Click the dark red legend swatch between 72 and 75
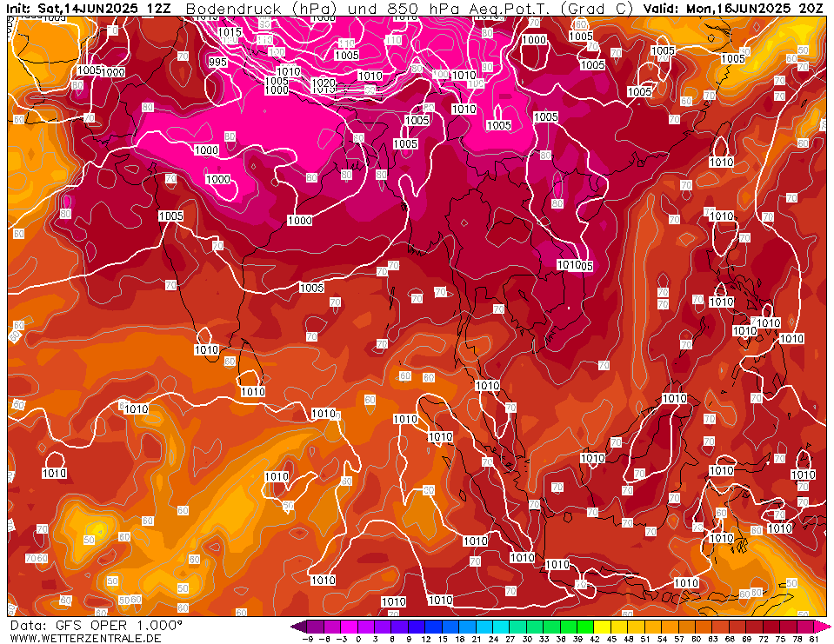The image size is (834, 644). (771, 627)
